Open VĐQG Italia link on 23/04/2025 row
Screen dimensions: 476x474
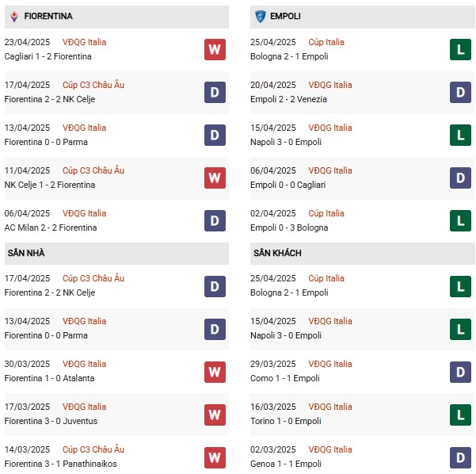point(86,42)
